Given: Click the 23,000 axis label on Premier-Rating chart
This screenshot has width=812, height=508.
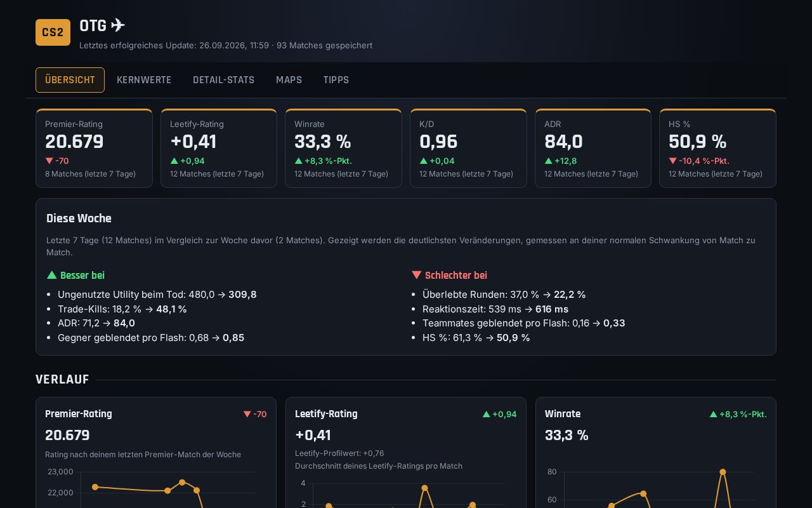Looking at the screenshot, I should [x=60, y=472].
